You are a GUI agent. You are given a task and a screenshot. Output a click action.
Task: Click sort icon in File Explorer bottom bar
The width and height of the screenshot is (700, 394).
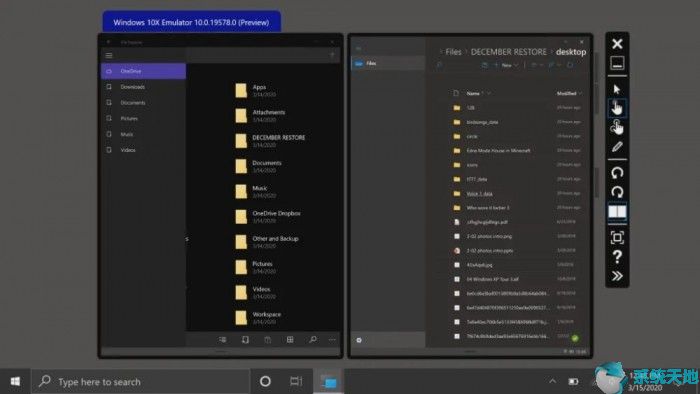point(222,340)
